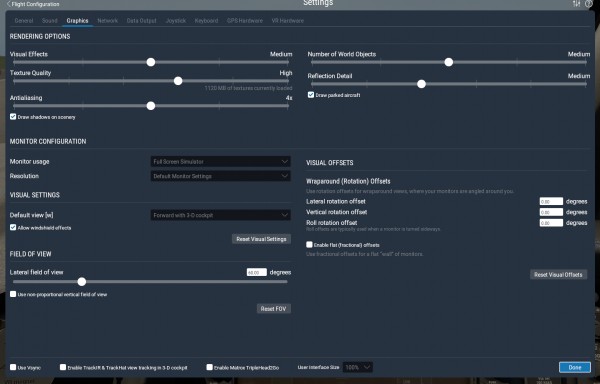Screen dimensions: 600x384
Task: Switch to the General tab
Action: click(x=24, y=21)
